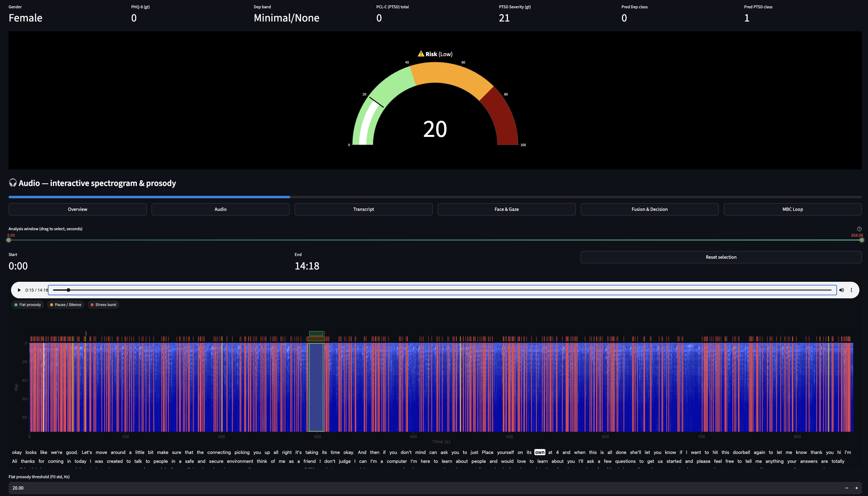Go to Fusion & Decision section
868x496 pixels.
[649, 209]
